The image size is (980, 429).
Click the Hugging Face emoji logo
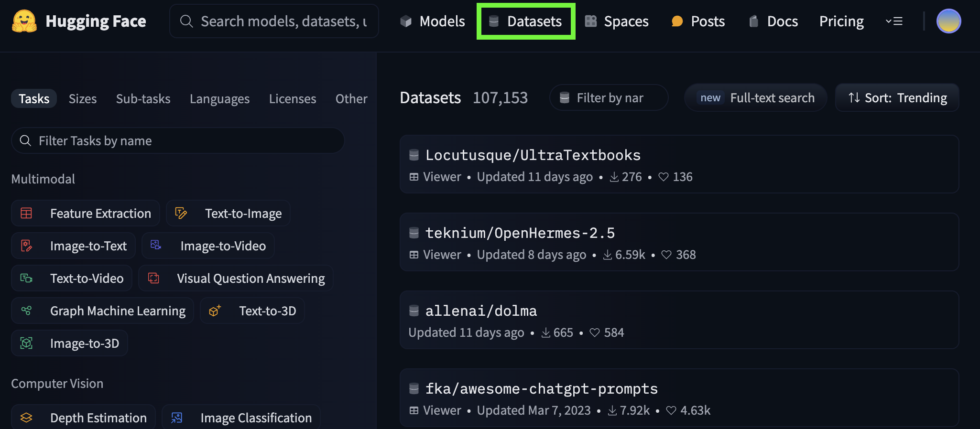tap(24, 21)
